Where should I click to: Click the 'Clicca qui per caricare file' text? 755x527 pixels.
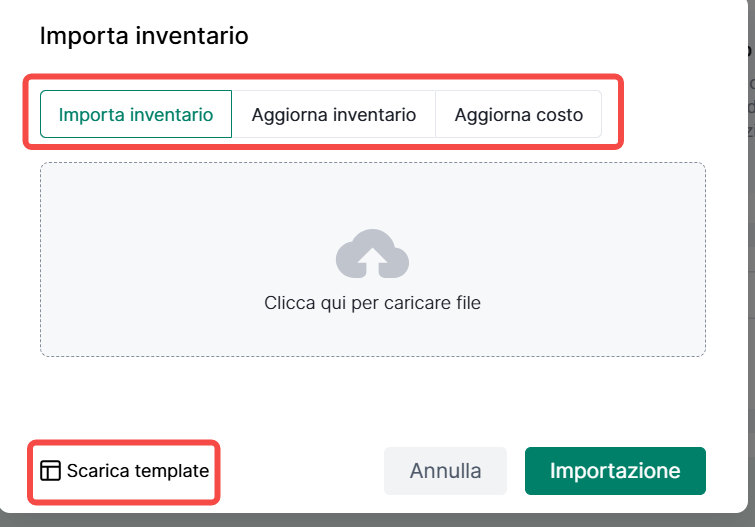pos(372,302)
